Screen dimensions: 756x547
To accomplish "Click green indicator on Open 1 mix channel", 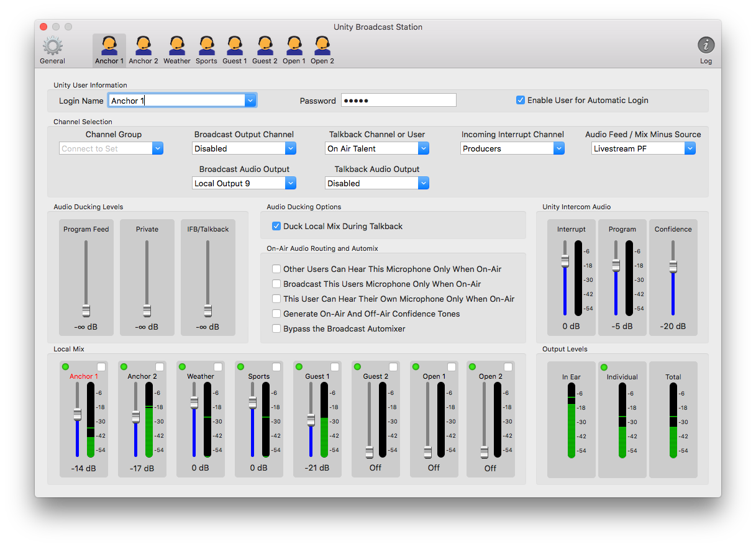I will pos(416,367).
